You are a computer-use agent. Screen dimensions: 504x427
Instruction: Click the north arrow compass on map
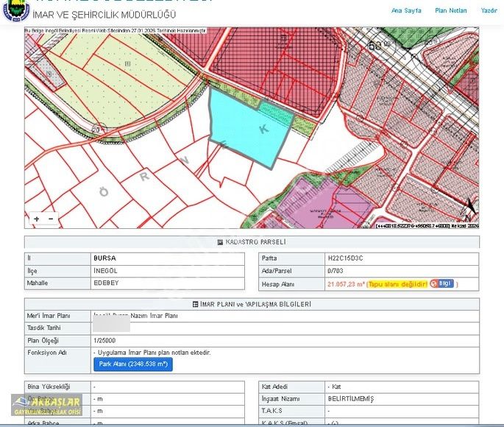pos(470,209)
